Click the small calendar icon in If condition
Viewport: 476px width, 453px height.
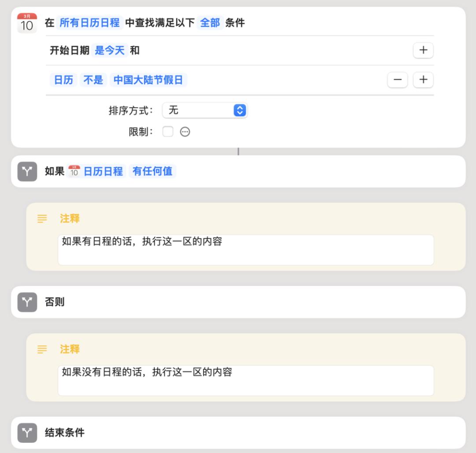(x=74, y=171)
